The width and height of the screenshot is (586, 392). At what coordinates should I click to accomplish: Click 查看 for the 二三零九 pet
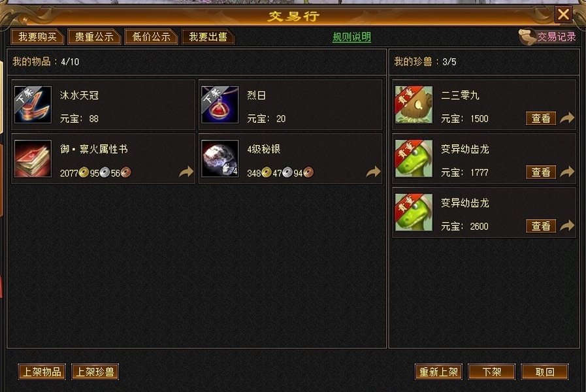pos(541,118)
